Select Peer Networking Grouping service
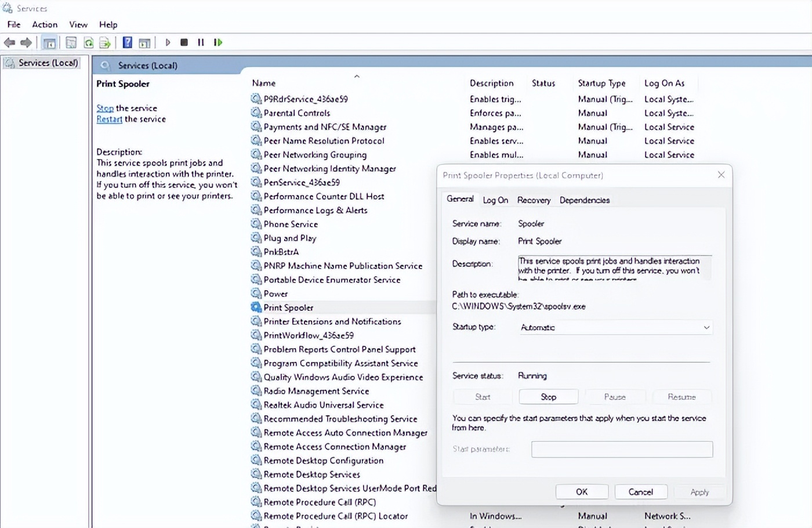The width and height of the screenshot is (812, 528). coord(315,155)
